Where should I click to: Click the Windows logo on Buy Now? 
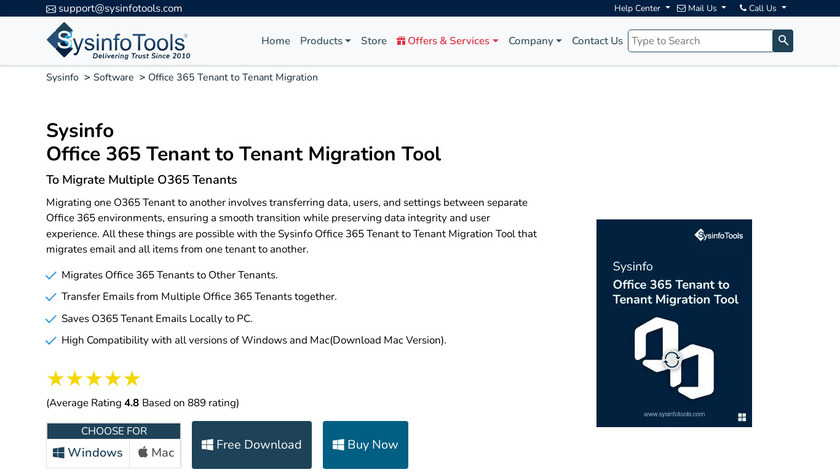click(338, 445)
